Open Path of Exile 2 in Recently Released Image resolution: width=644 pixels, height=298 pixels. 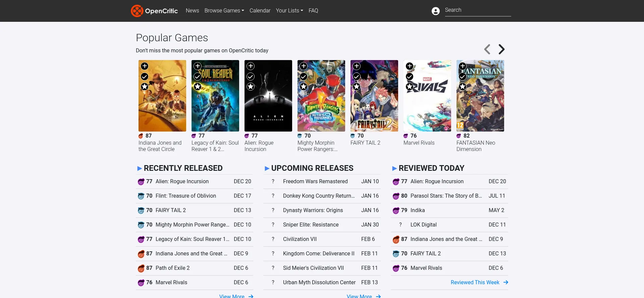click(x=172, y=268)
